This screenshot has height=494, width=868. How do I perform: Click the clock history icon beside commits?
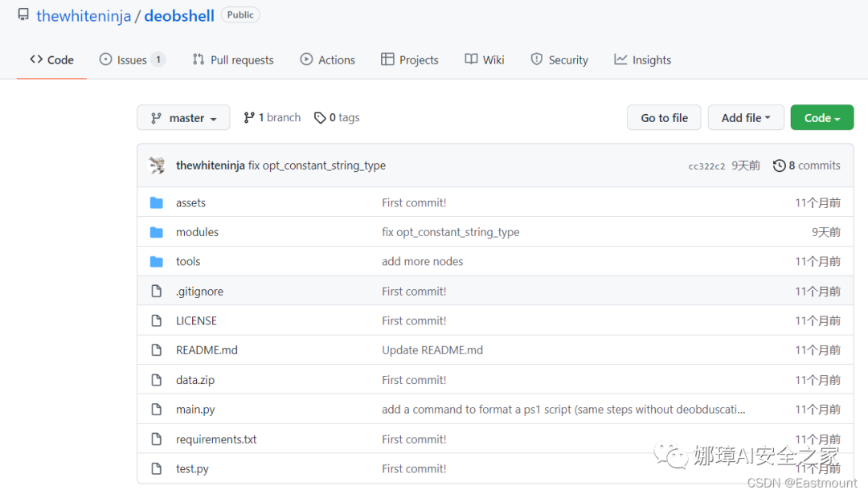point(779,165)
